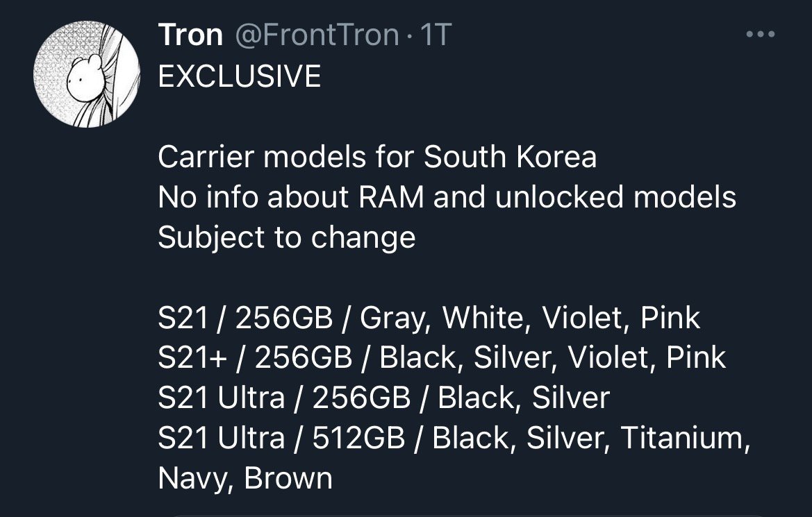Click the word Brown in the tweet

pyautogui.click(x=288, y=478)
